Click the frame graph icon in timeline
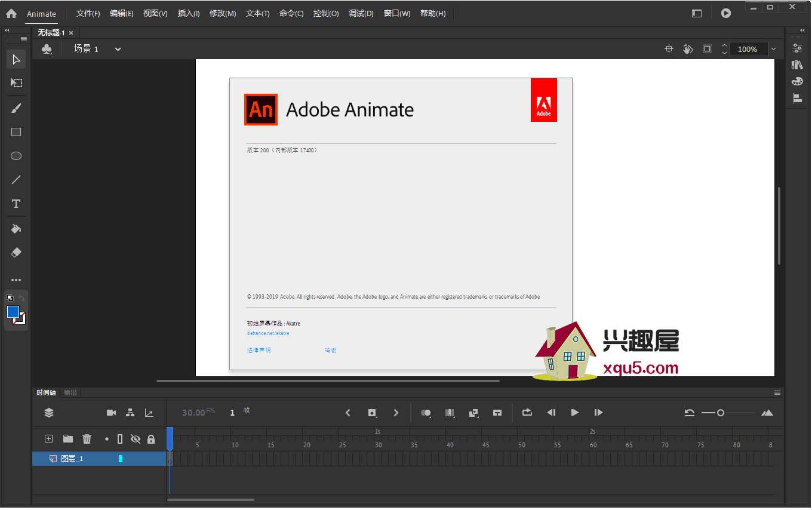The width and height of the screenshot is (812, 510). pyautogui.click(x=149, y=413)
